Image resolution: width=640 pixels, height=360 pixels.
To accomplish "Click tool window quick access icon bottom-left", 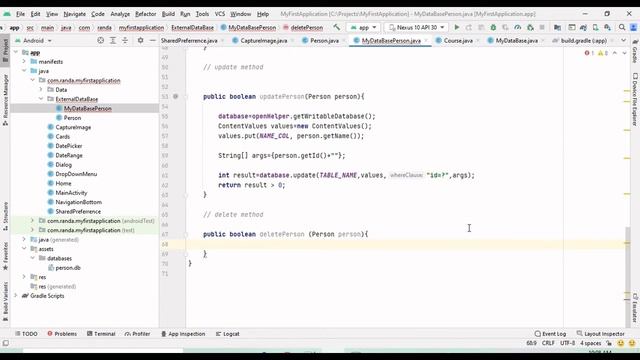I will pyautogui.click(x=5, y=343).
